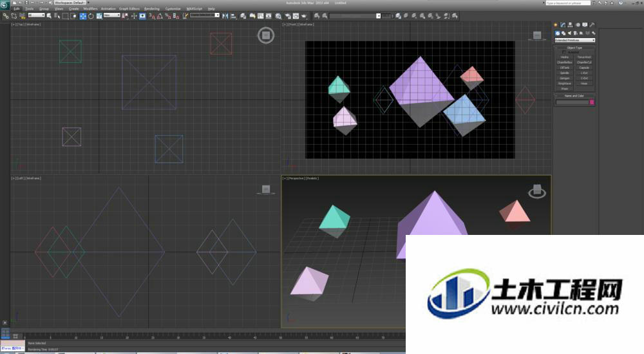This screenshot has height=354, width=644.
Task: Switch to Modify command panel tab
Action: (x=563, y=24)
